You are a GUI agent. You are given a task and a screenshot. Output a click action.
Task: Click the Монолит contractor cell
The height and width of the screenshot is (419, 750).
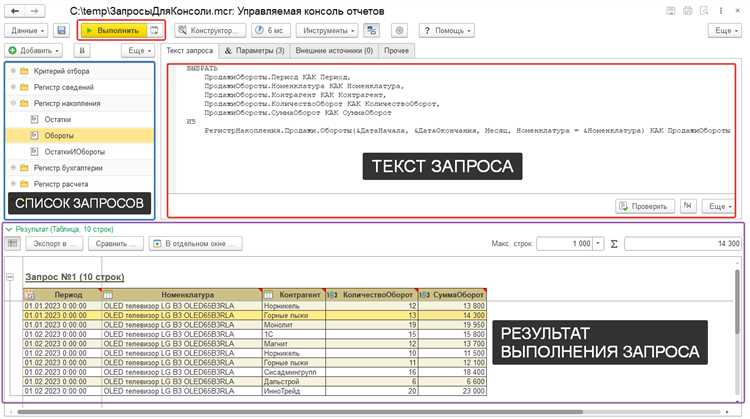(294, 325)
